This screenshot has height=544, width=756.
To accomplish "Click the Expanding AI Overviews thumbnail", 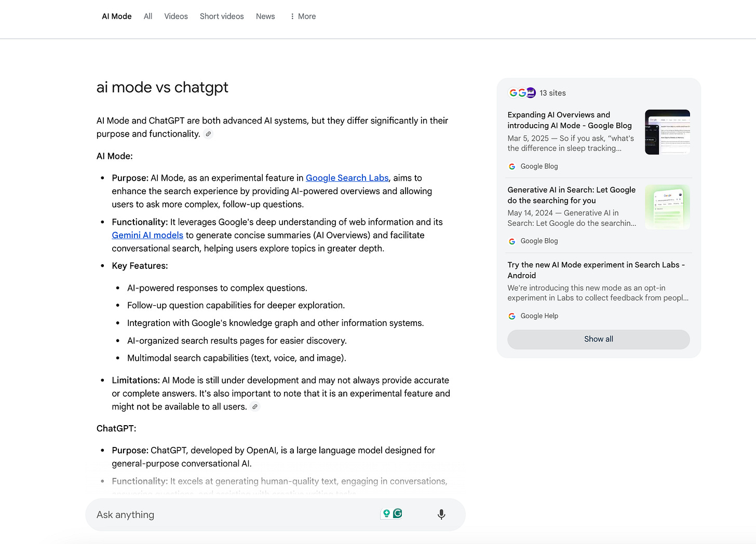I will [x=668, y=132].
